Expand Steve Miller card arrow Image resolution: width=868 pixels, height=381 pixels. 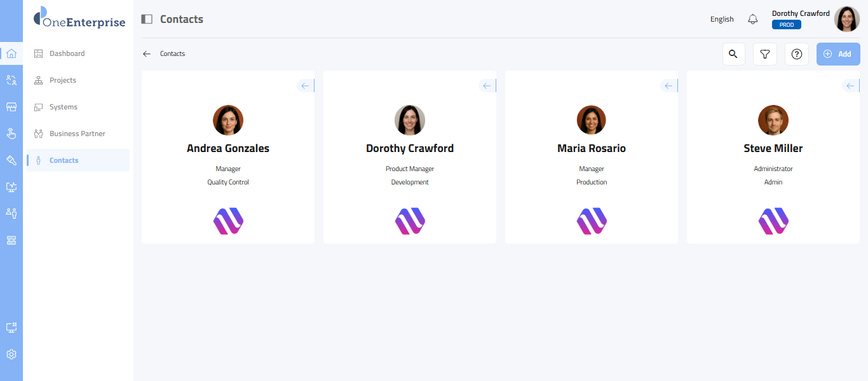point(850,86)
